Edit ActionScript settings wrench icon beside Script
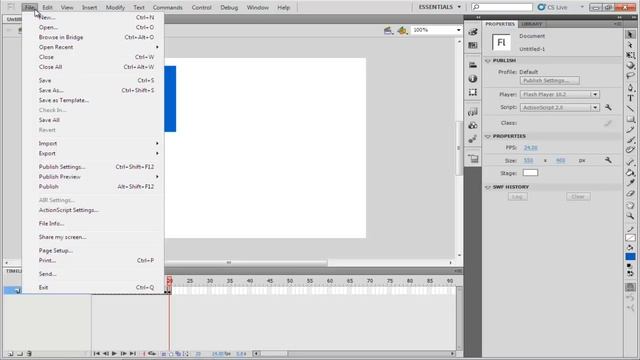 pos(608,107)
